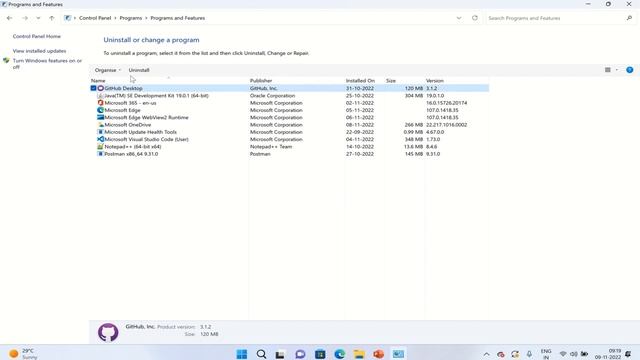This screenshot has height=360, width=640.
Task: Open the network and volume tray icons
Action: 573,354
